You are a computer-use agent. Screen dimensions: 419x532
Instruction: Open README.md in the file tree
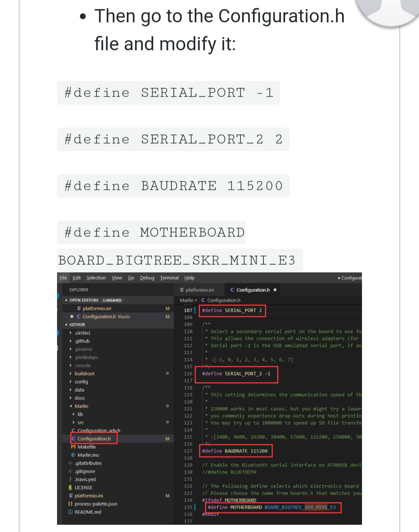88,512
